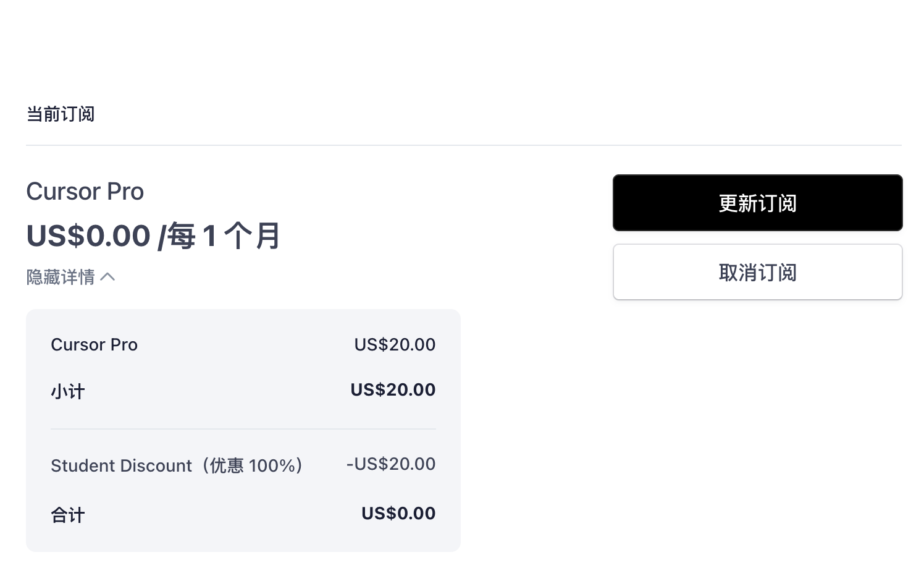Select the Cursor Pro plan heading
924x586 pixels.
(x=85, y=192)
